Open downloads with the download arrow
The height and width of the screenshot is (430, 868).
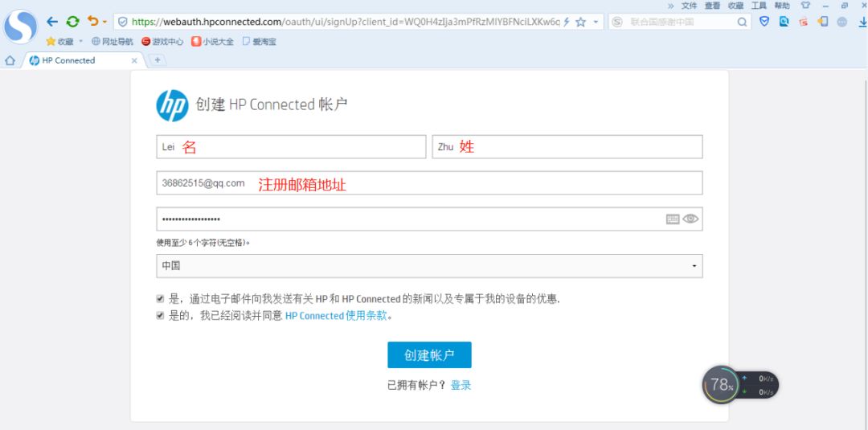[x=863, y=23]
